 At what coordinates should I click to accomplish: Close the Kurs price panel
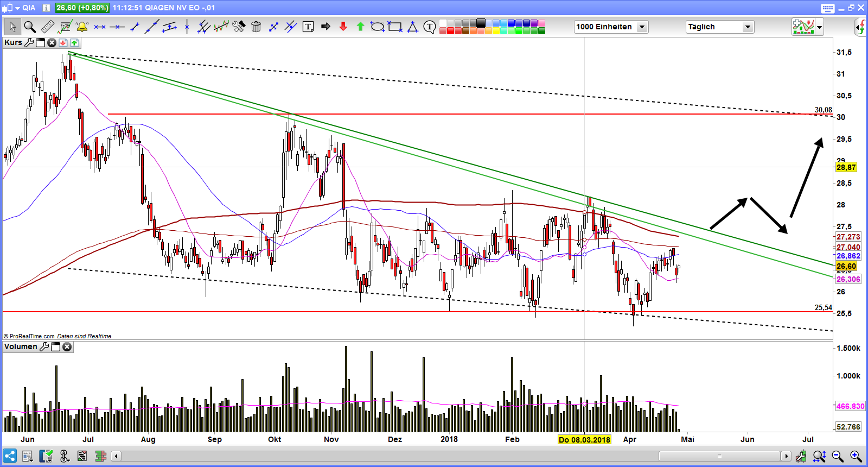point(52,43)
